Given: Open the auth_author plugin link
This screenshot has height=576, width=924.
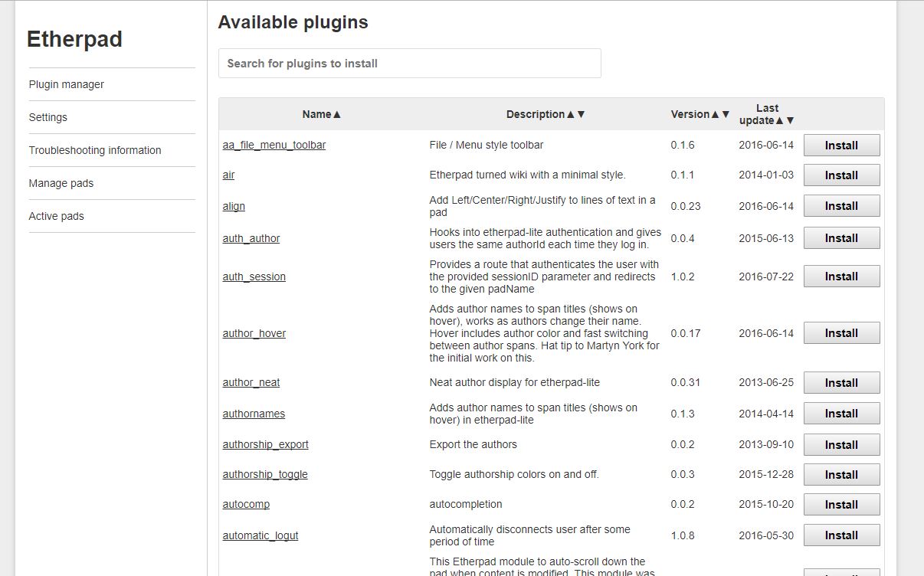Looking at the screenshot, I should pyautogui.click(x=251, y=238).
